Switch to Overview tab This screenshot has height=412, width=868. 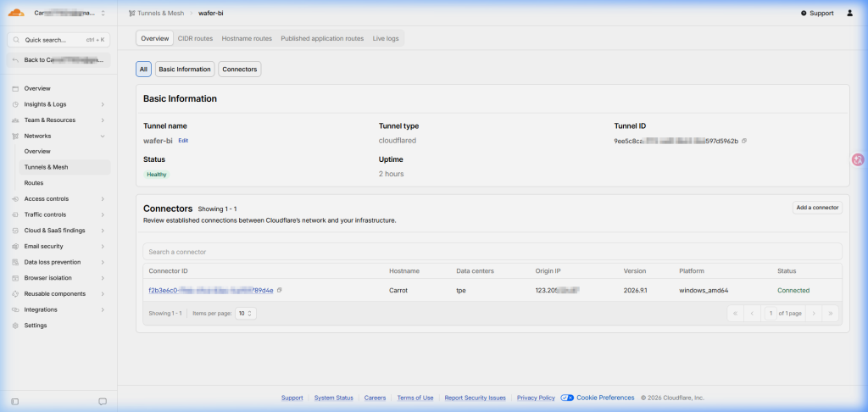[154, 38]
